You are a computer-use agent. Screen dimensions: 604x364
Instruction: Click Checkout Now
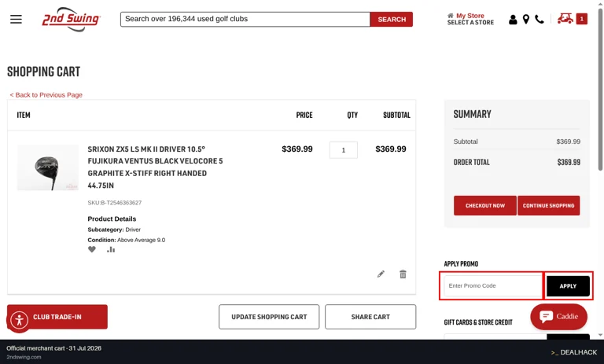(485, 206)
